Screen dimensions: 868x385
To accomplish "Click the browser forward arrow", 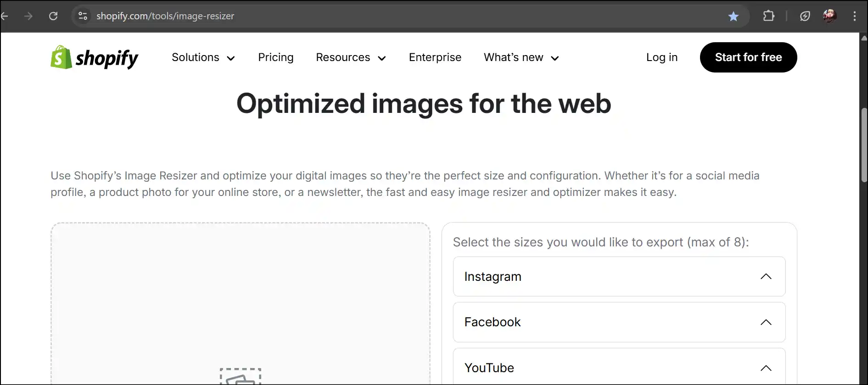I will coord(28,16).
